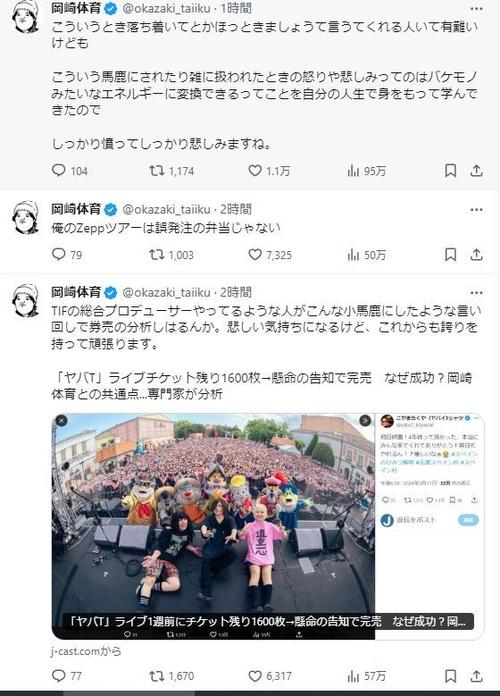The height and width of the screenshot is (696, 500).
Task: Like the tweet with 6,317 likes
Action: [270, 676]
